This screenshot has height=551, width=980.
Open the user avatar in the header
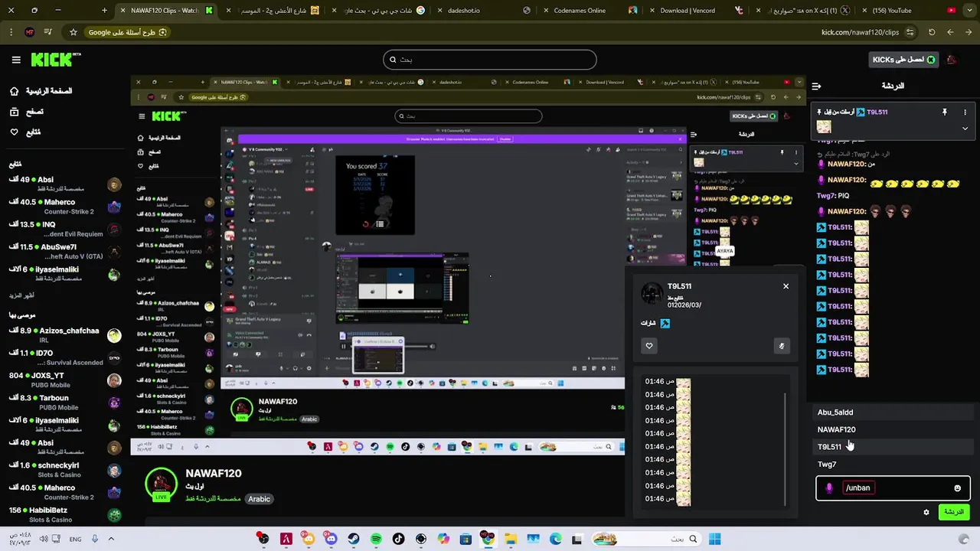pyautogui.click(x=952, y=60)
